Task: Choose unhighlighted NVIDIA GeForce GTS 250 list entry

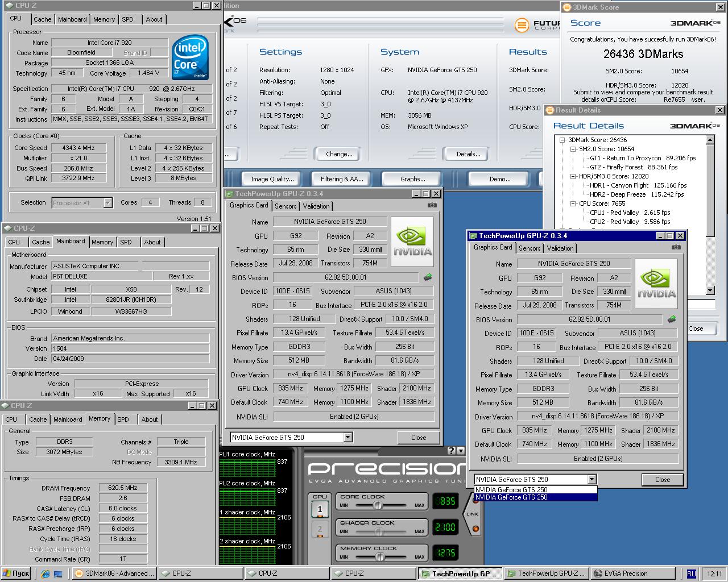Action: 535,490
